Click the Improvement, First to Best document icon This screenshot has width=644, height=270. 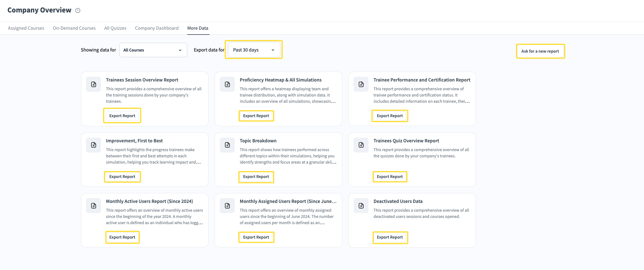(x=94, y=145)
